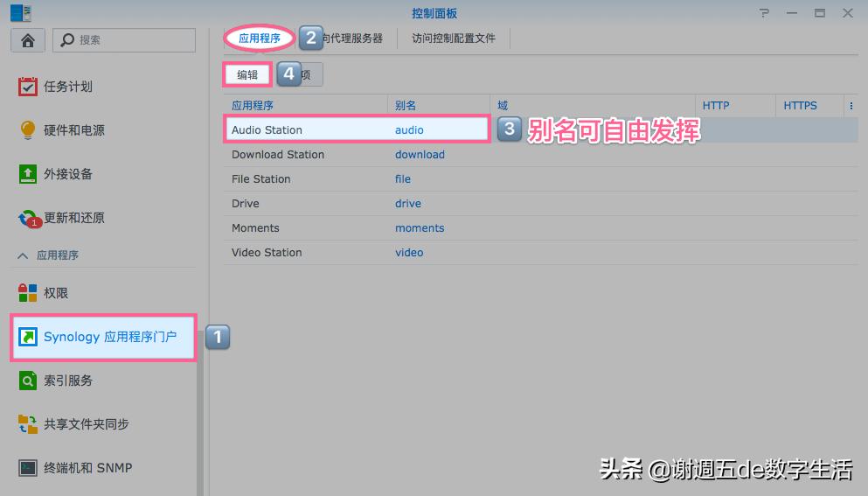The width and height of the screenshot is (868, 496).
Task: Focus the 搜索 input field
Action: pos(124,40)
